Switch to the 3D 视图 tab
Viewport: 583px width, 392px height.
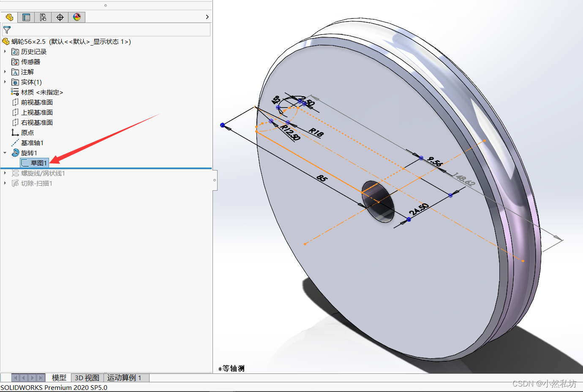pyautogui.click(x=87, y=378)
